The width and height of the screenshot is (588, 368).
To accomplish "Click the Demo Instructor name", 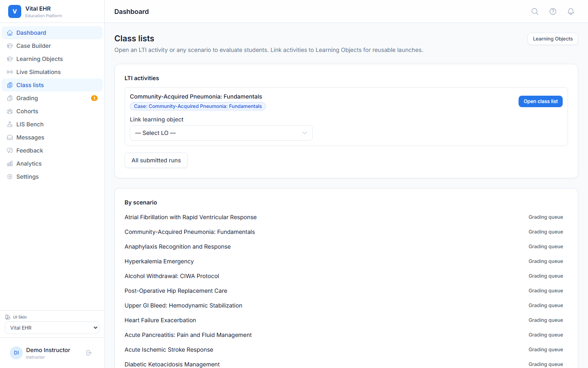I will click(x=48, y=350).
